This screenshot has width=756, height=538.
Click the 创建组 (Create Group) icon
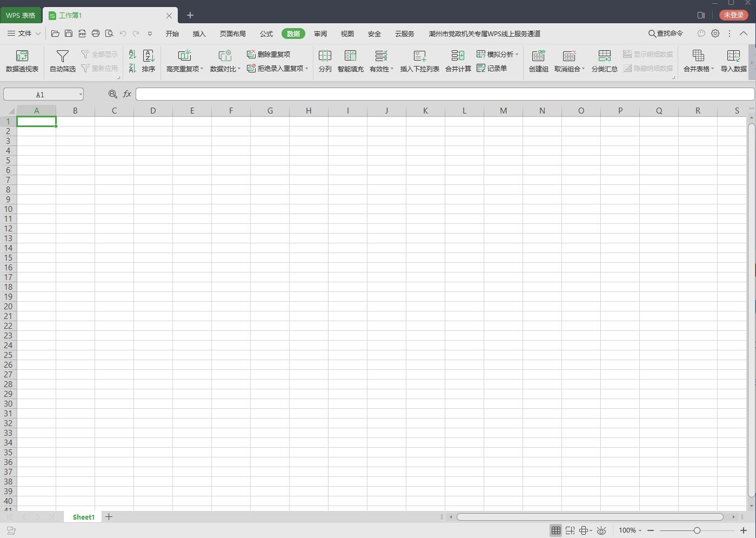pyautogui.click(x=538, y=61)
